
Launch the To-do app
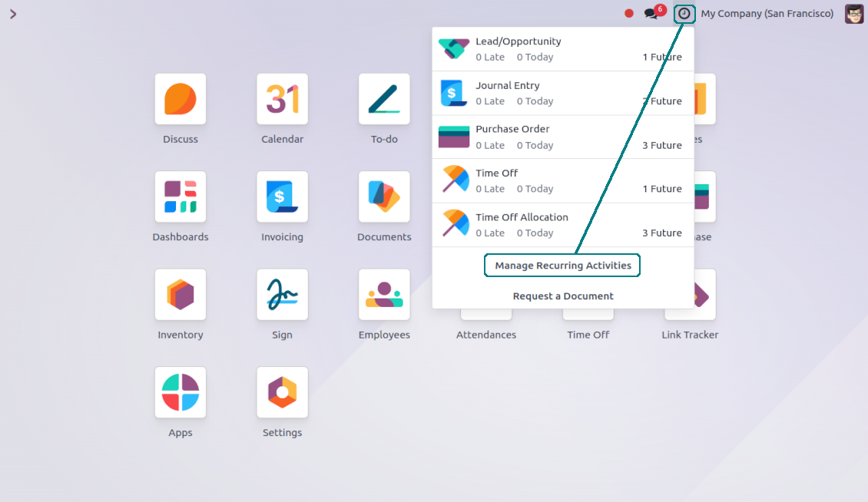384,99
